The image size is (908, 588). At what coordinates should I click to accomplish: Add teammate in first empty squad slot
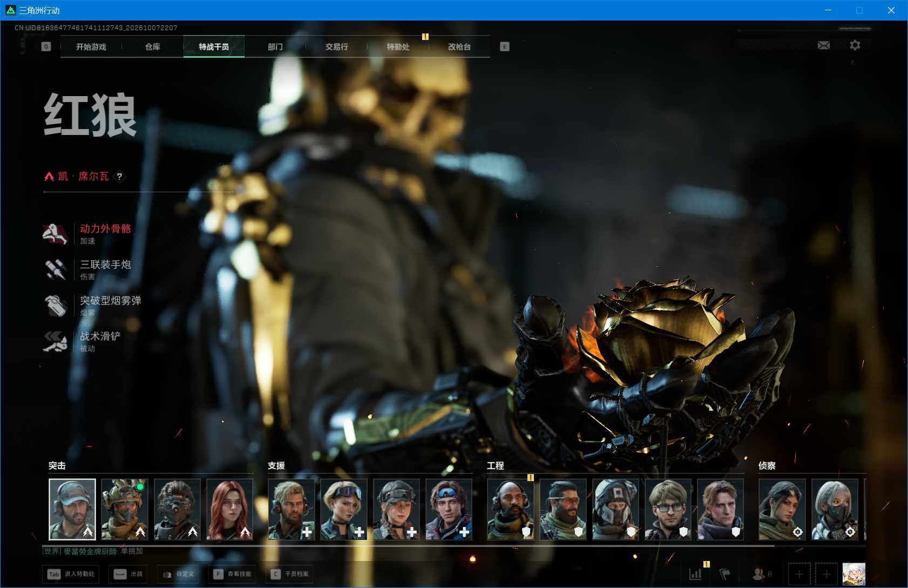(x=799, y=574)
